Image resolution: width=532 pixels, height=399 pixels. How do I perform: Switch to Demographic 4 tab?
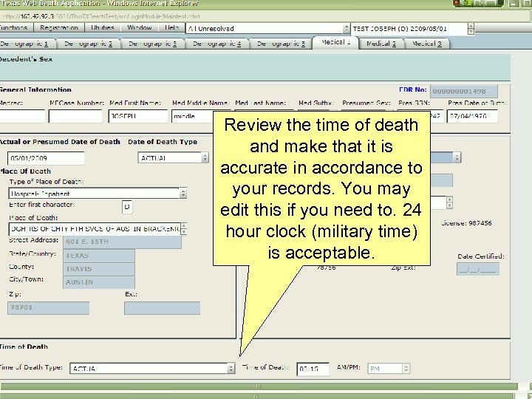click(x=216, y=44)
